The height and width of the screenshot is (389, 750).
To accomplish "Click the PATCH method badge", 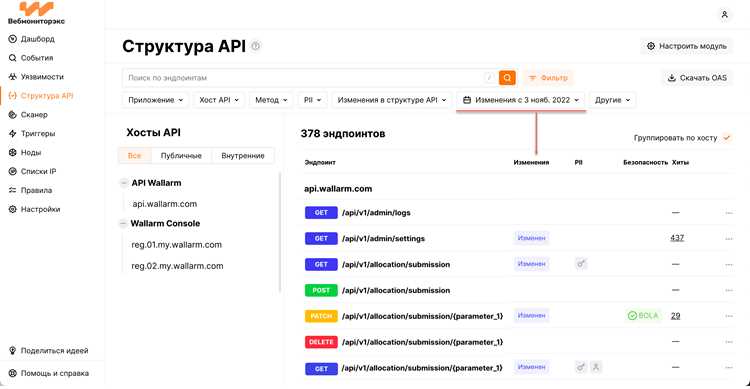I will pos(321,316).
